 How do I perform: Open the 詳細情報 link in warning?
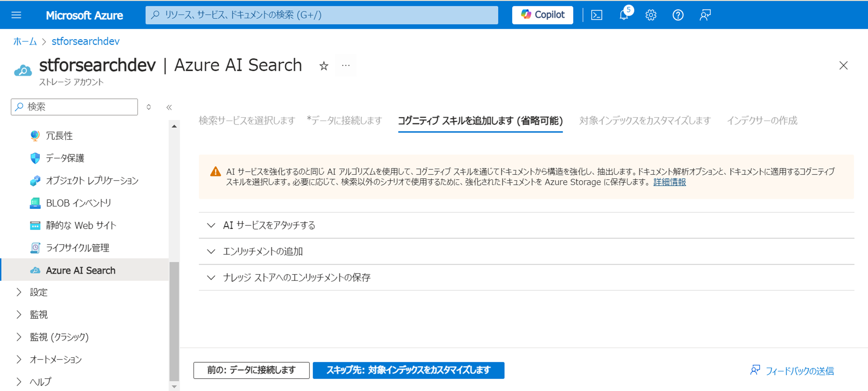tap(669, 182)
